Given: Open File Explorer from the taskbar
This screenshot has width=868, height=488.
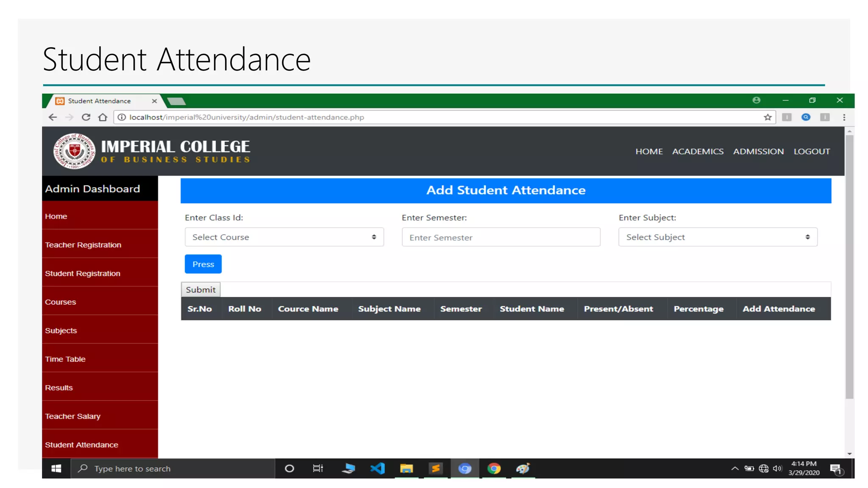Looking at the screenshot, I should coord(406,469).
